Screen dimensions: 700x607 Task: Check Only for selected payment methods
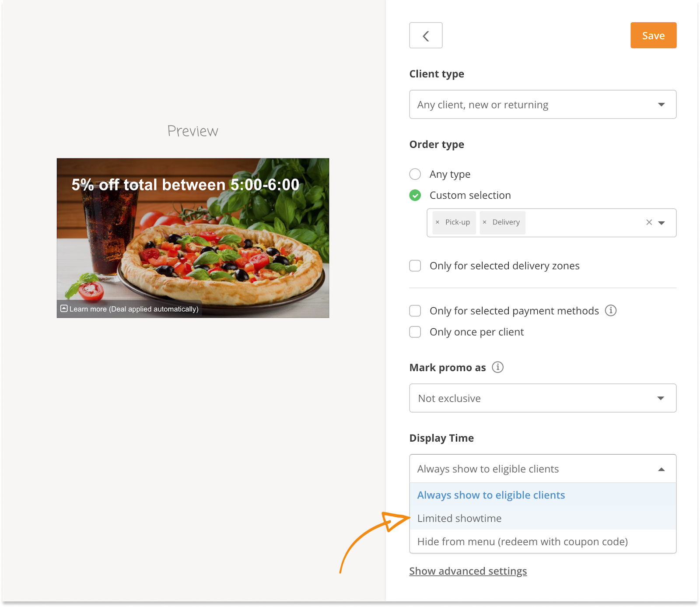(415, 311)
